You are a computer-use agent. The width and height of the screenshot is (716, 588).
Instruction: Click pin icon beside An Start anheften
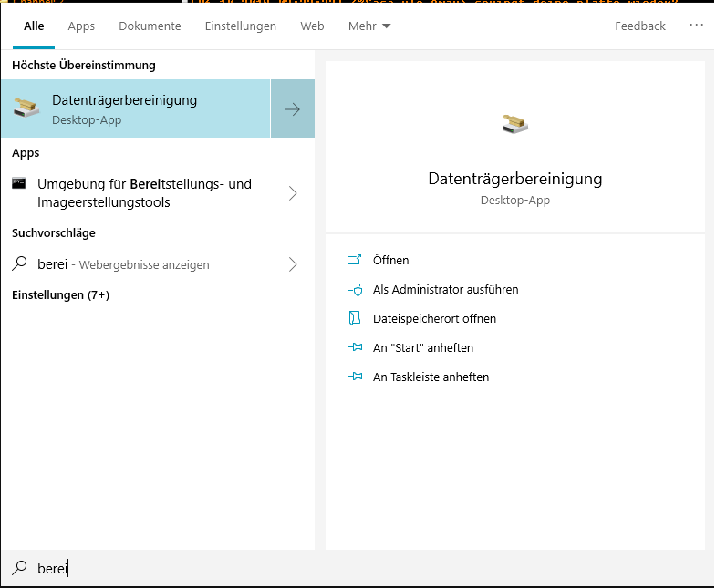tap(355, 347)
